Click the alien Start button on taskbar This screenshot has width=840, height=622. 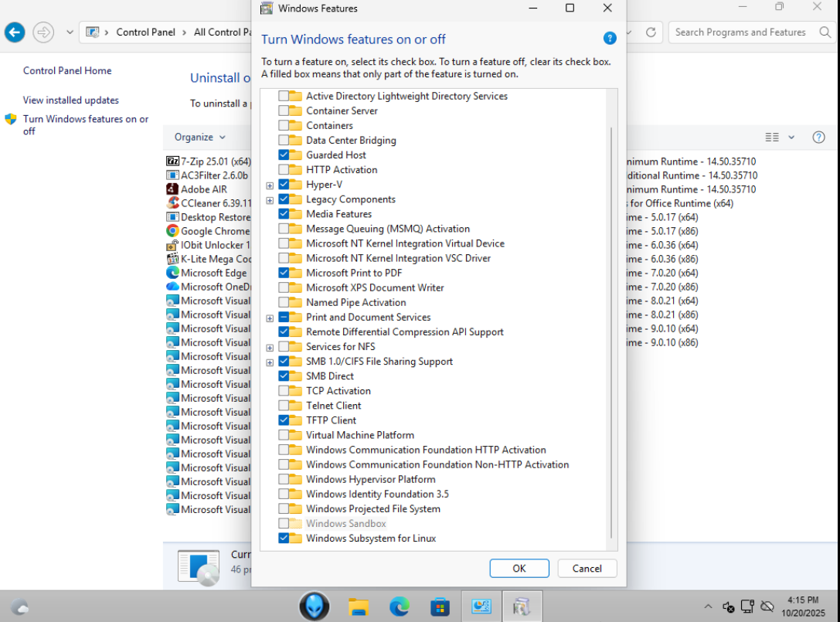[x=315, y=607]
